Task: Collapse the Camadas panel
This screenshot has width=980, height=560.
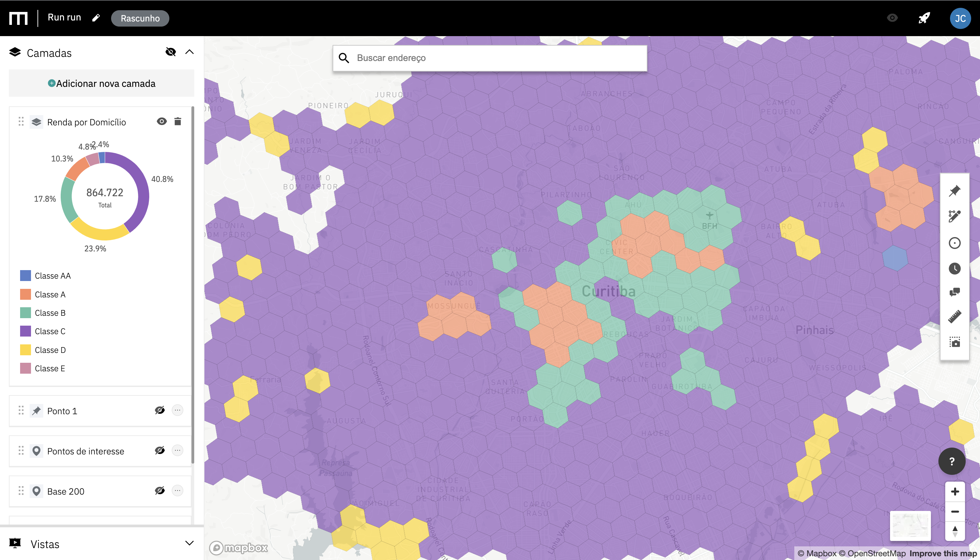Action: (x=189, y=52)
